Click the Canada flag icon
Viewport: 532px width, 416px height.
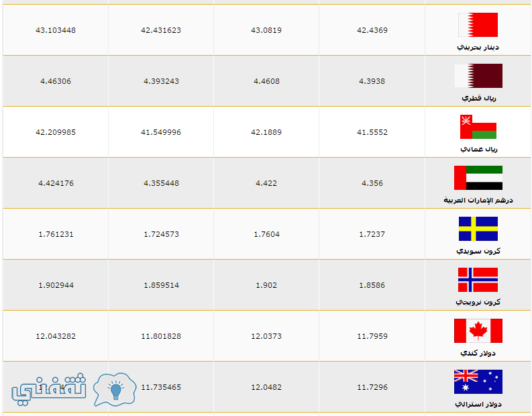478,331
